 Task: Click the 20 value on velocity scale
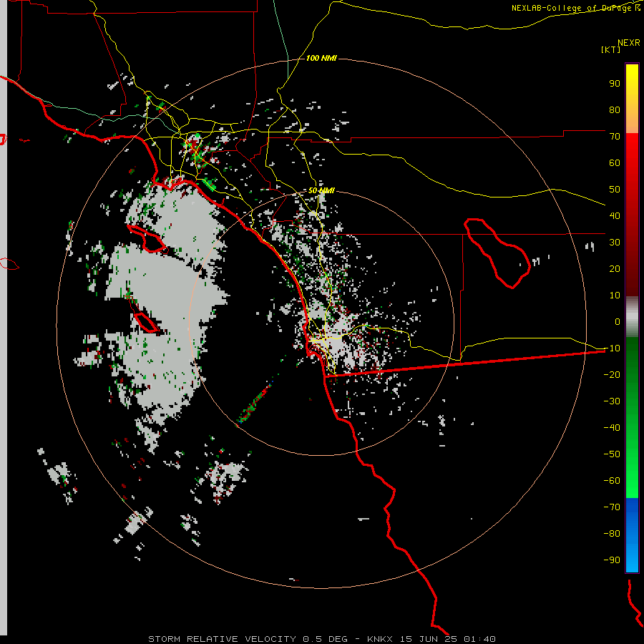(615, 269)
